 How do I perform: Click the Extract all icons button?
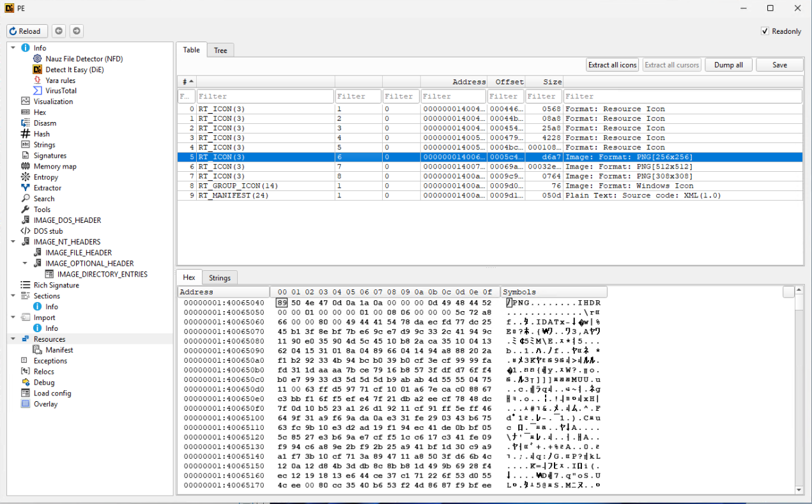coord(612,65)
